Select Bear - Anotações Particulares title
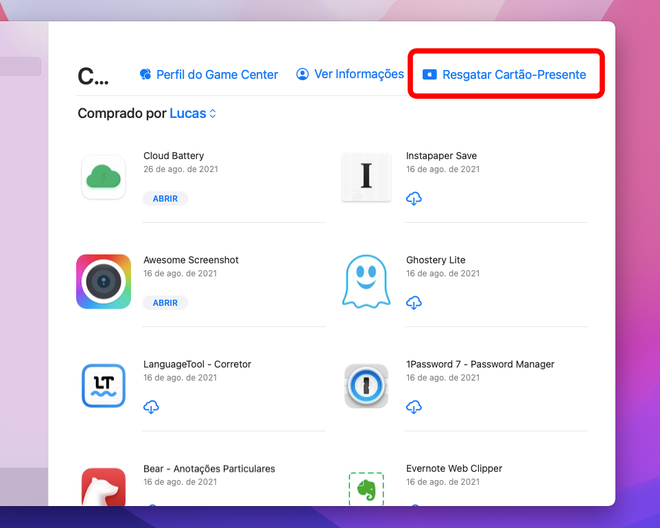 (209, 469)
